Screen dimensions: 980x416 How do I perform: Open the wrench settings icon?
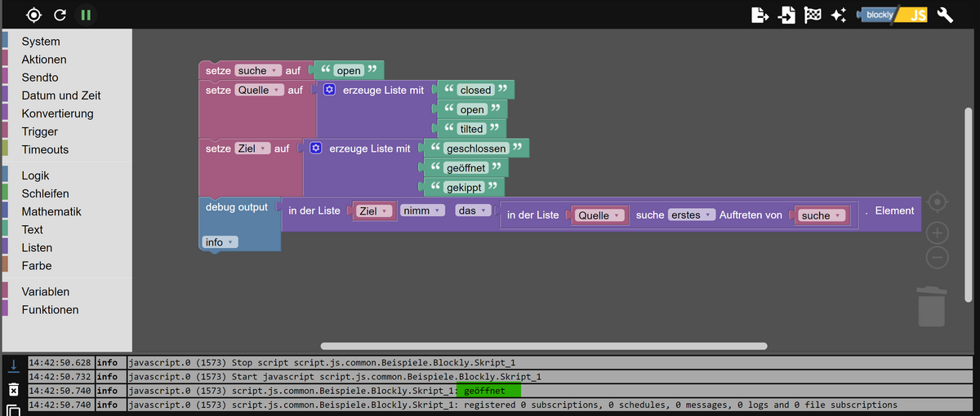[x=946, y=15]
